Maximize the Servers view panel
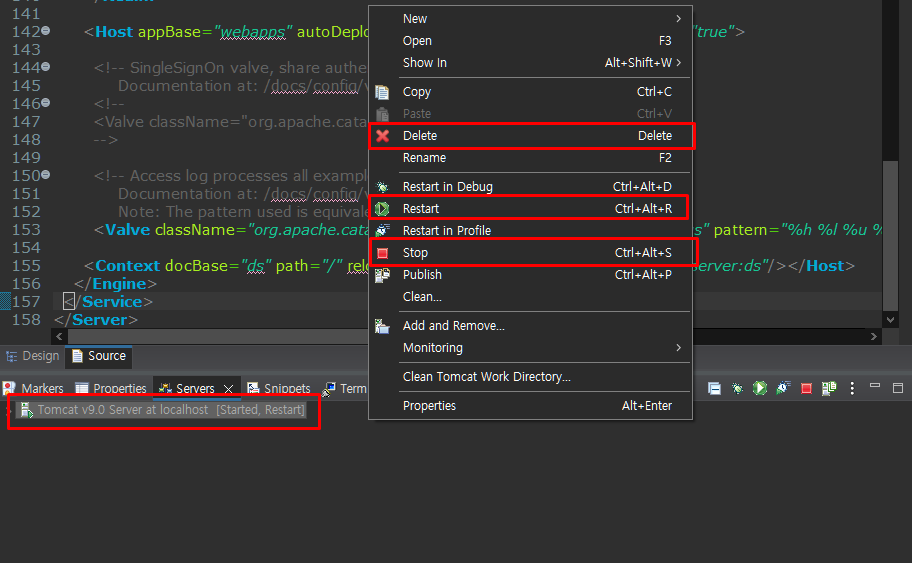Image resolution: width=912 pixels, height=563 pixels. (x=897, y=388)
